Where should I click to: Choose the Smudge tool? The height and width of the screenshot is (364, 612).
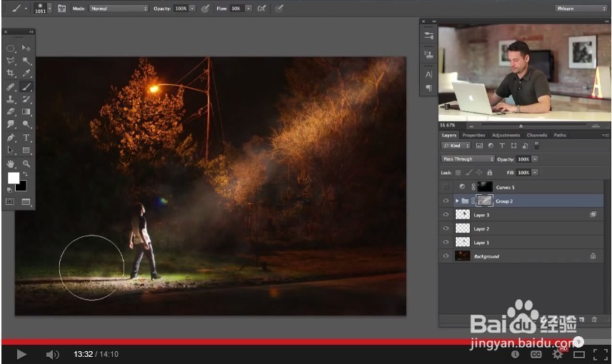pos(11,124)
